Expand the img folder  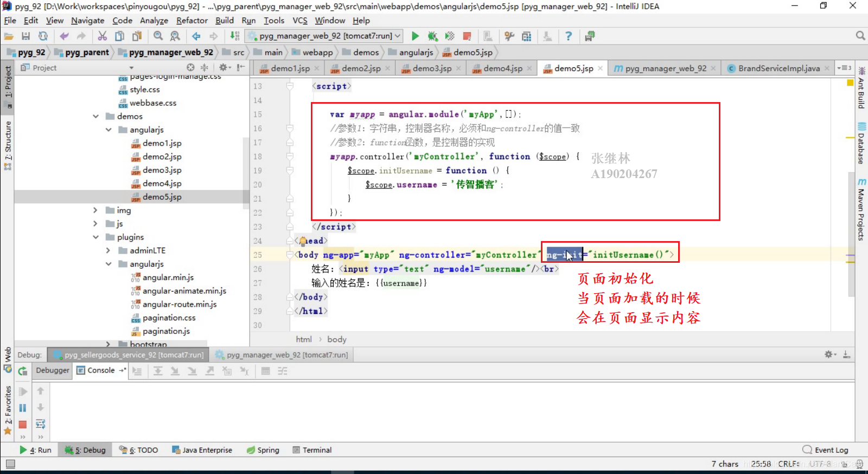(95, 210)
